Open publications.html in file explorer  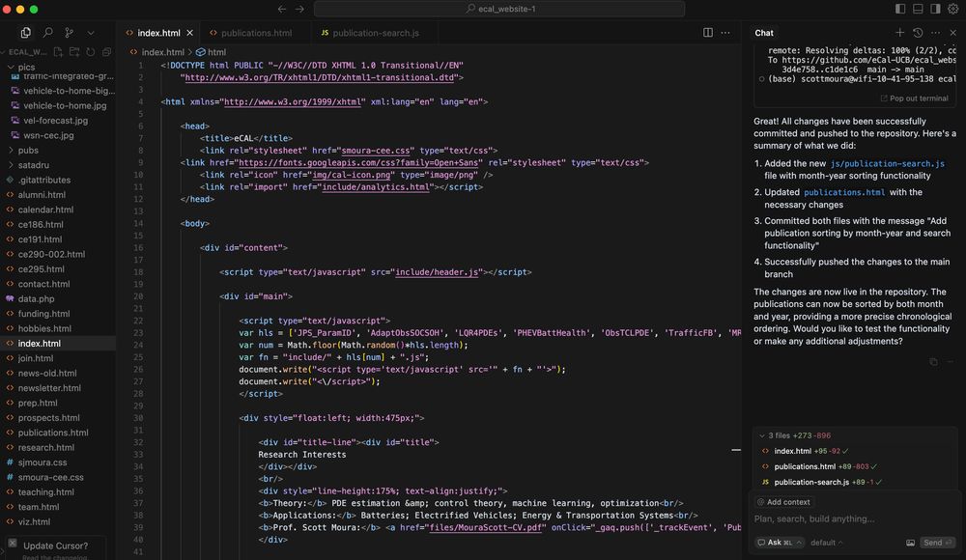(53, 433)
